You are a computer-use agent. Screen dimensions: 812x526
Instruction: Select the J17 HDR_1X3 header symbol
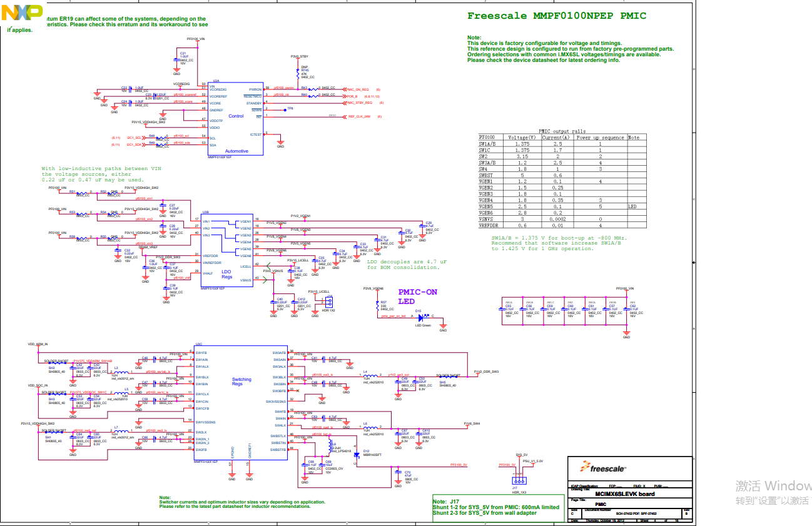520,480
